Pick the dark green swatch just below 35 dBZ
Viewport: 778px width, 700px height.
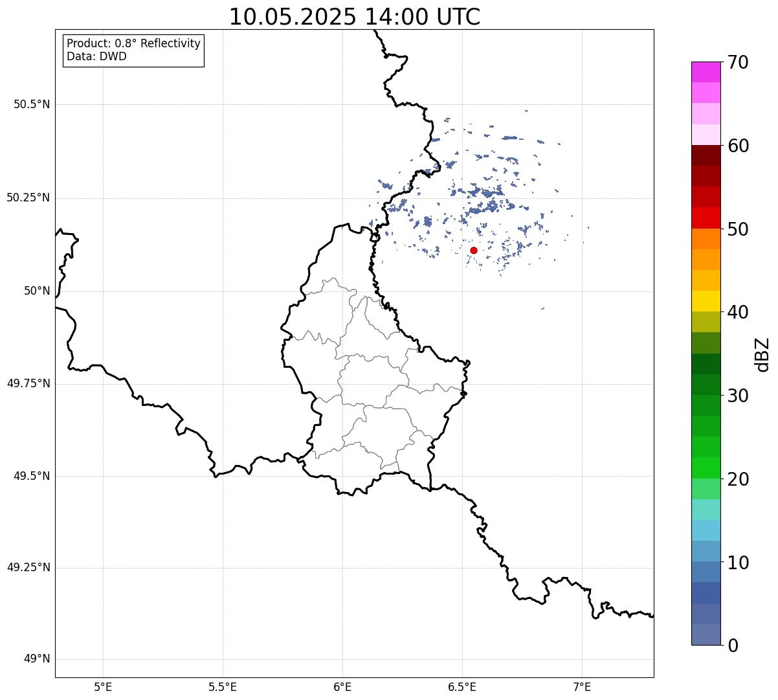[x=706, y=364]
